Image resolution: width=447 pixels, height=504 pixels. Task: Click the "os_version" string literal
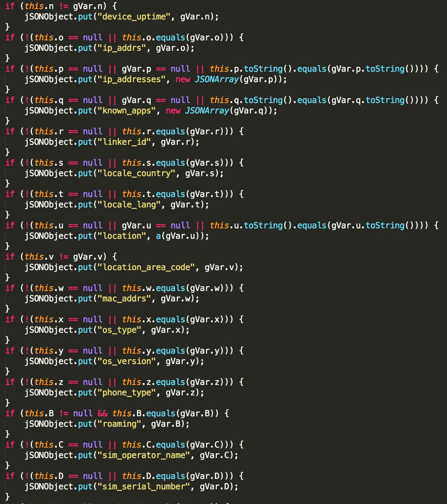tap(127, 361)
